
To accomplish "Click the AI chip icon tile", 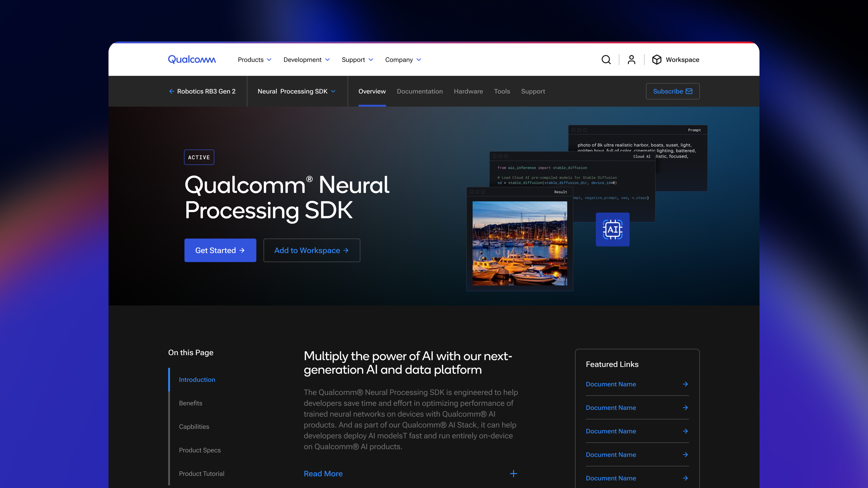I will pyautogui.click(x=612, y=229).
